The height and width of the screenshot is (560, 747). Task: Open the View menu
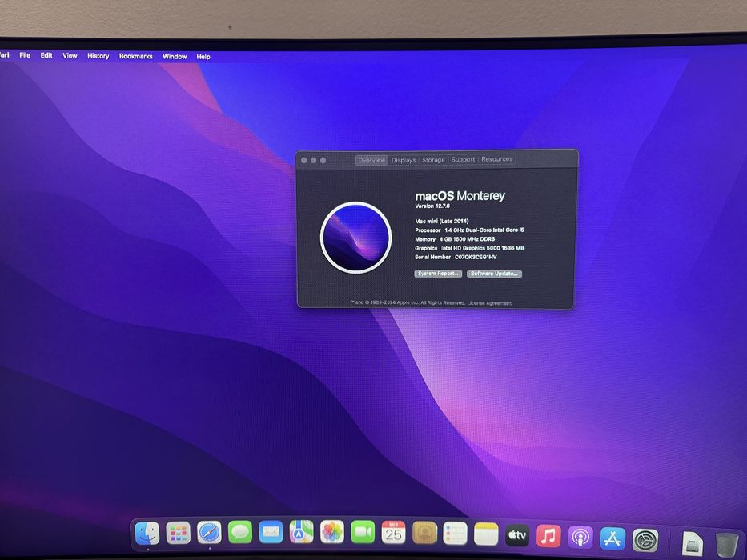pos(70,56)
